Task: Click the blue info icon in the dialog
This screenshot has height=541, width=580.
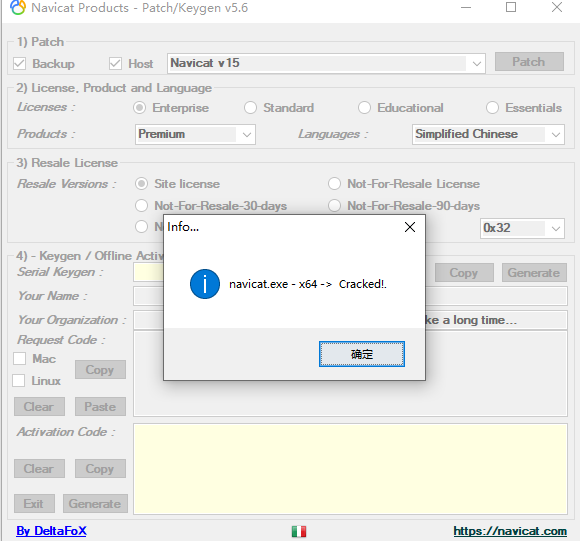Action: tap(205, 284)
